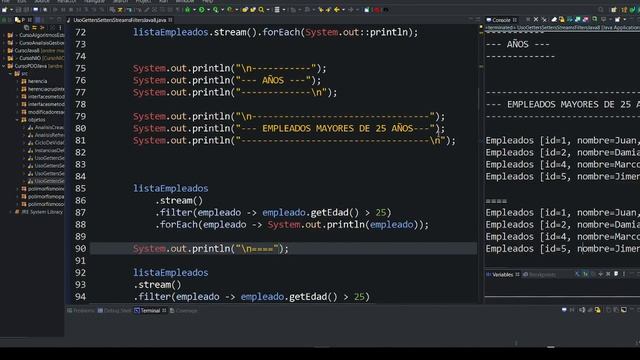Click "EMPLEADOS MAYORES DE 25" console output line
The image size is (640, 360).
(562, 104)
